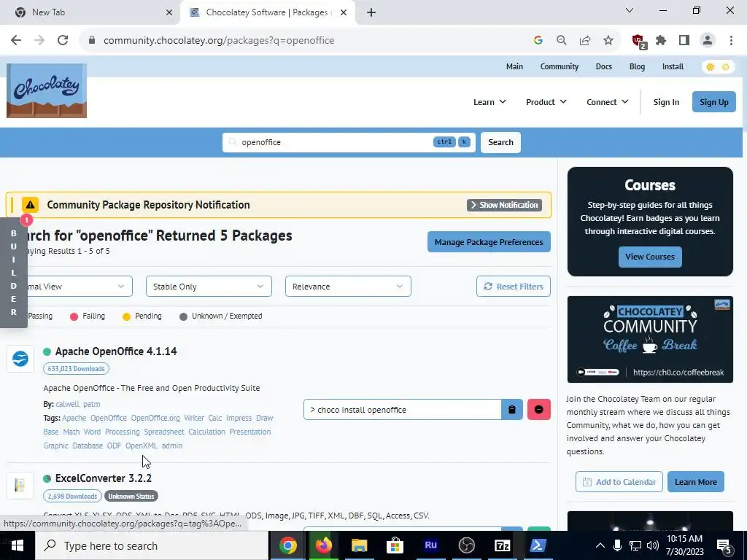The width and height of the screenshot is (747, 560).
Task: Open the uBlock Origin extension icon
Action: click(639, 41)
